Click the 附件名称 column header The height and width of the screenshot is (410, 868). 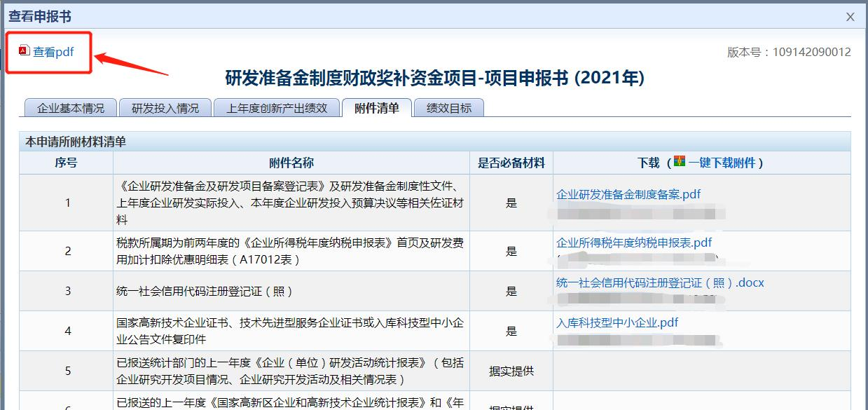click(291, 163)
